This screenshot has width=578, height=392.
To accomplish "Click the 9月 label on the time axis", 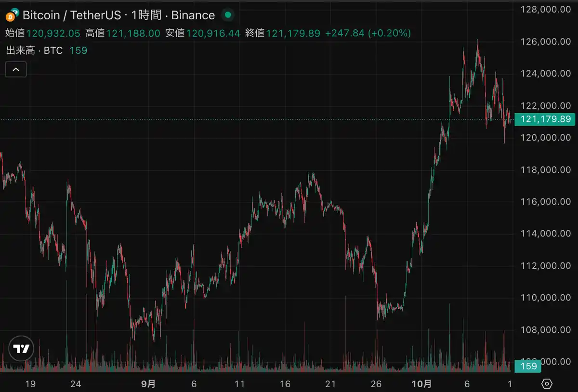I will pos(148,384).
